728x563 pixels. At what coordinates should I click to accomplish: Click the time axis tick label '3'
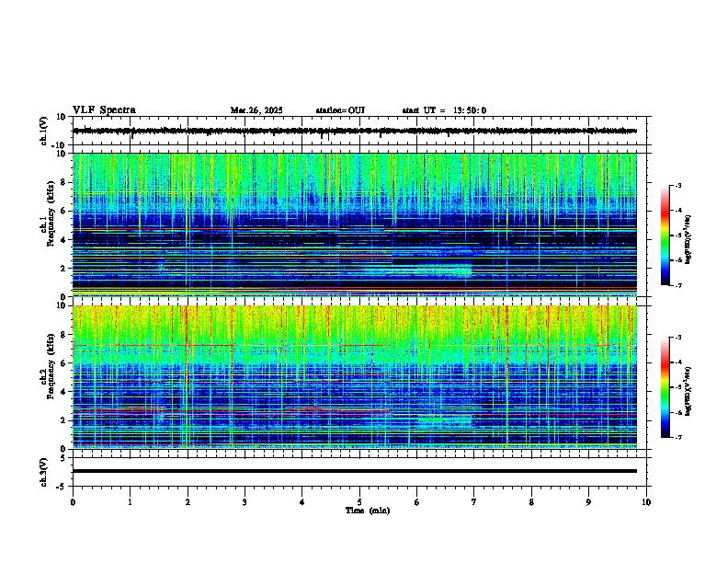[245, 502]
